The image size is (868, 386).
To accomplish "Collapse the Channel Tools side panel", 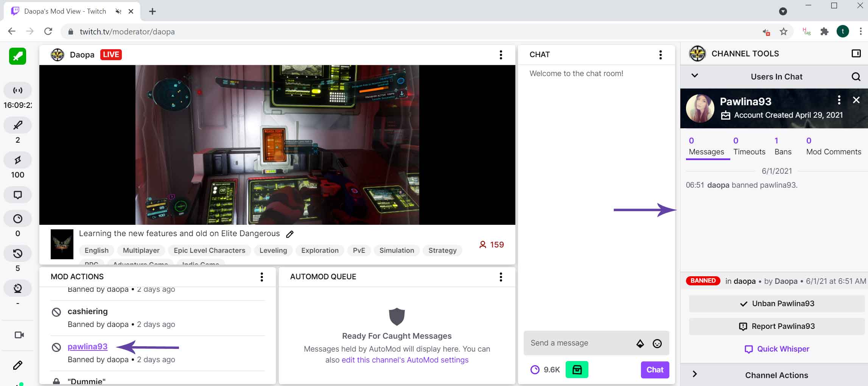I will point(856,53).
